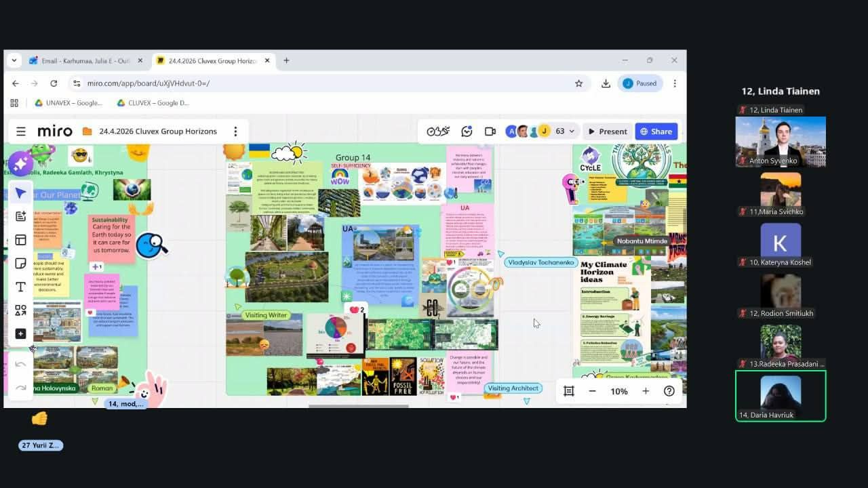
Task: Click the blue Share button
Action: 656,131
